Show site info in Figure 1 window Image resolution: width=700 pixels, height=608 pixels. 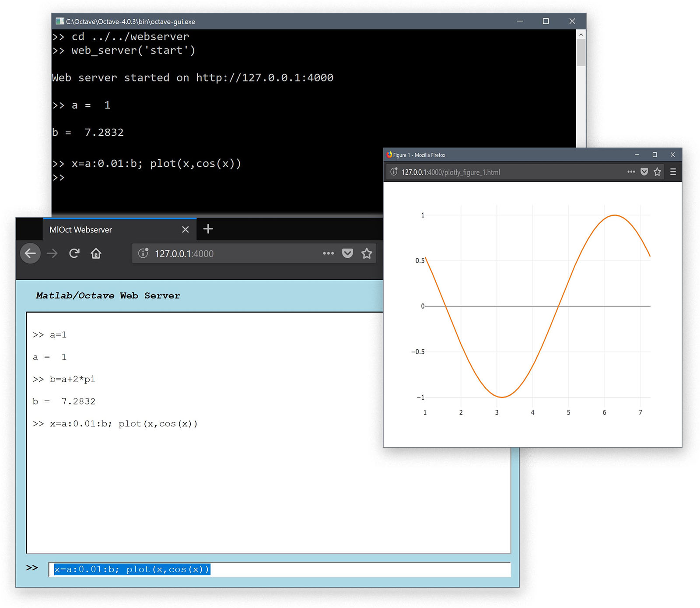point(394,172)
